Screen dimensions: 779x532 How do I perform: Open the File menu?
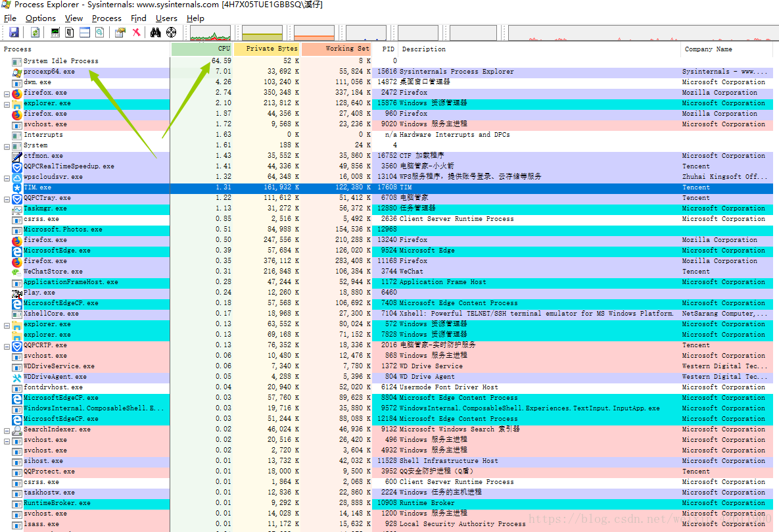10,18
